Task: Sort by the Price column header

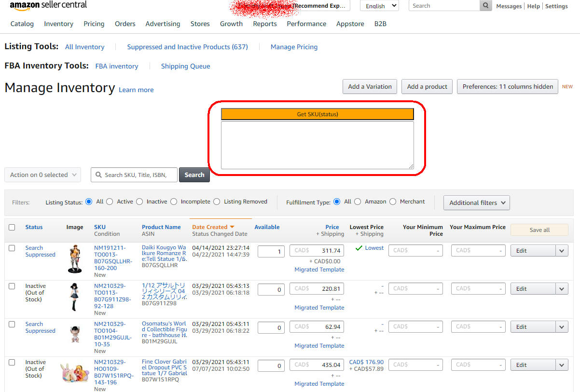Action: [x=332, y=227]
